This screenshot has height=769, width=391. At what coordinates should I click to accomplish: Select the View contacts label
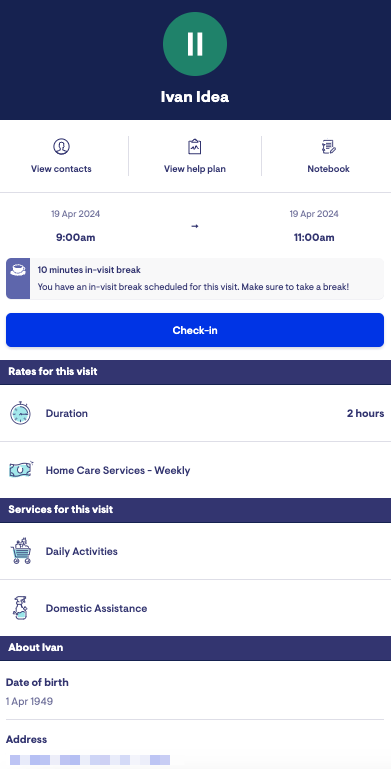tap(61, 169)
